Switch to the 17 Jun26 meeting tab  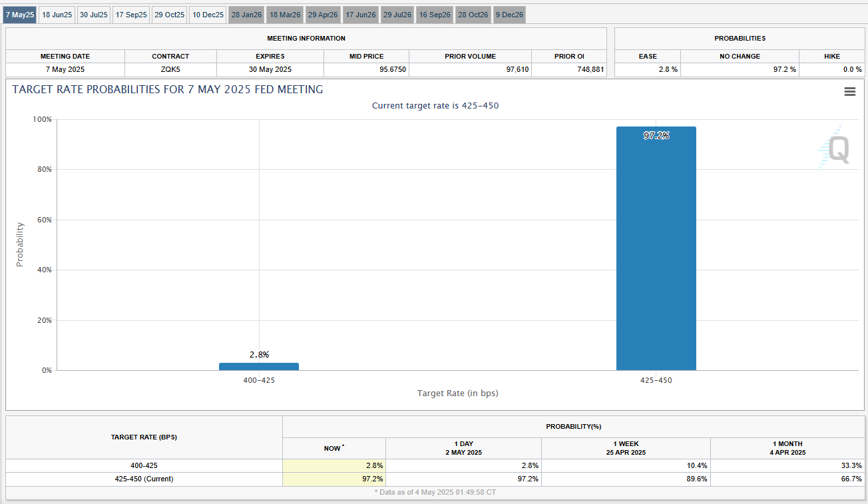[x=361, y=15]
